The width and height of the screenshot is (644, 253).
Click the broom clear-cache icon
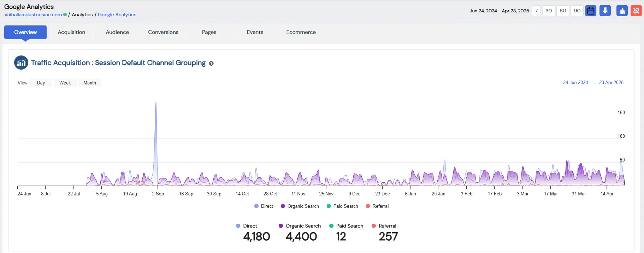(x=622, y=11)
